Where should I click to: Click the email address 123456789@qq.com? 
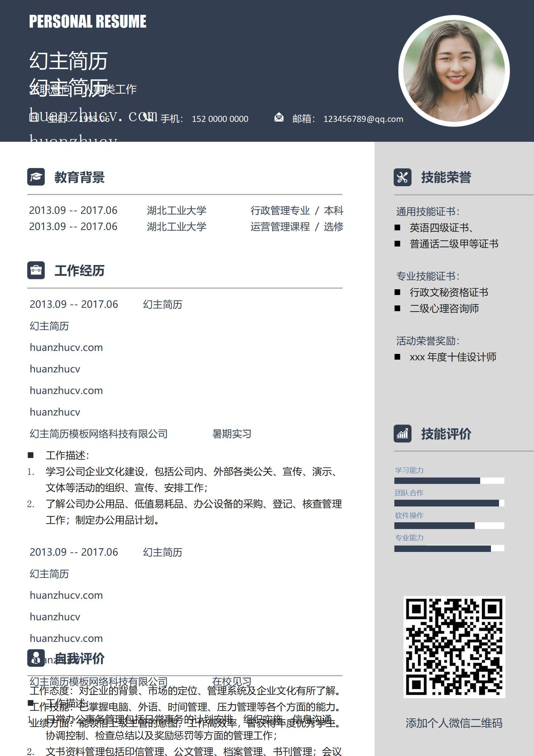(363, 119)
